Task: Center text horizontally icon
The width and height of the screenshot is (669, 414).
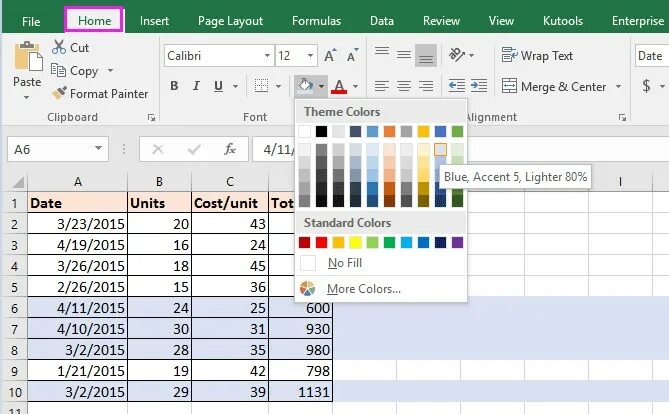Action: [x=404, y=86]
